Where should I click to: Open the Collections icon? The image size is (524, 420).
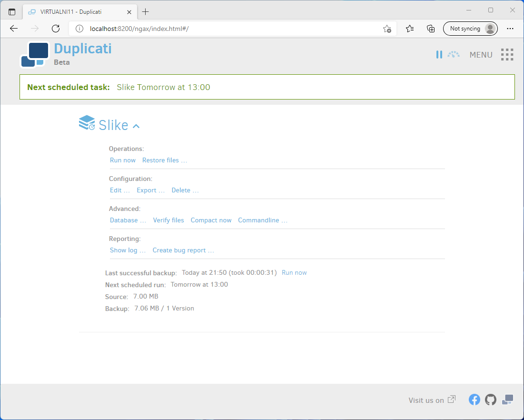[x=431, y=29]
